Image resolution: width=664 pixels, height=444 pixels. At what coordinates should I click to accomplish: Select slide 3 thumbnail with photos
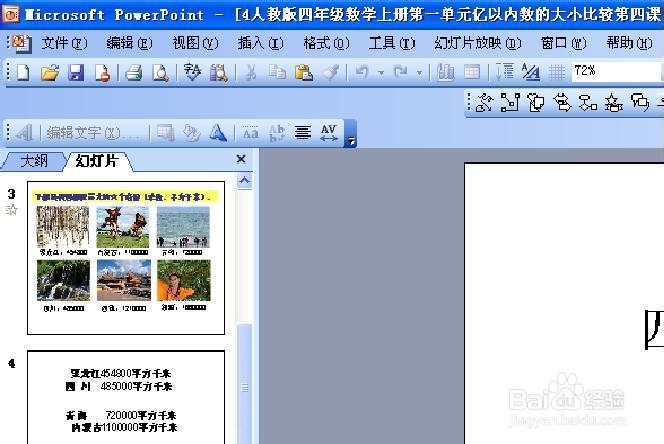tap(126, 258)
